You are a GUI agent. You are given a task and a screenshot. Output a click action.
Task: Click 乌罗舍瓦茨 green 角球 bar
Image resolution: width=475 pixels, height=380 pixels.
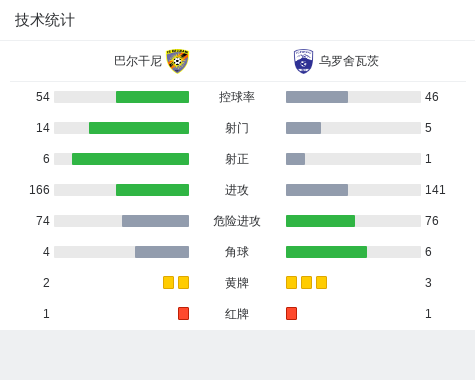(x=326, y=252)
